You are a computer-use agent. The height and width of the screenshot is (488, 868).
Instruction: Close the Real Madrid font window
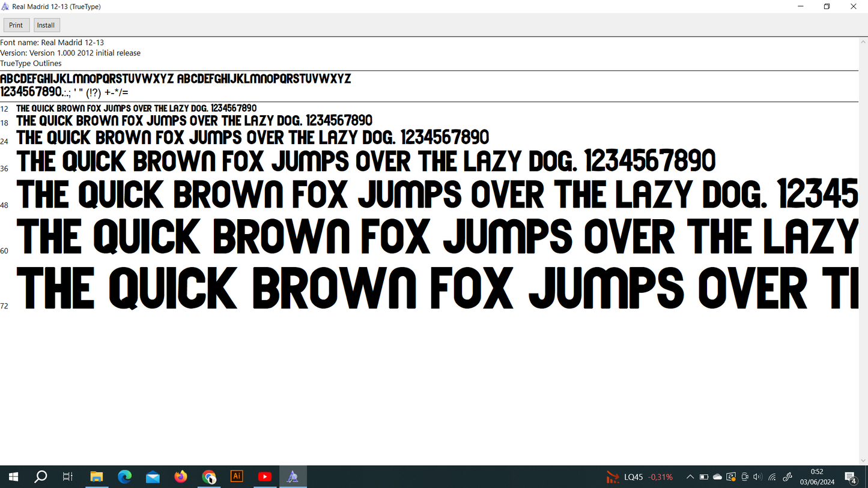click(854, 7)
